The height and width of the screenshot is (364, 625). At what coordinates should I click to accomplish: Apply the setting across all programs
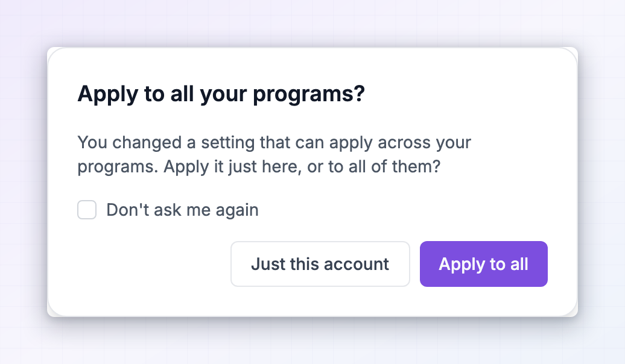(x=483, y=263)
